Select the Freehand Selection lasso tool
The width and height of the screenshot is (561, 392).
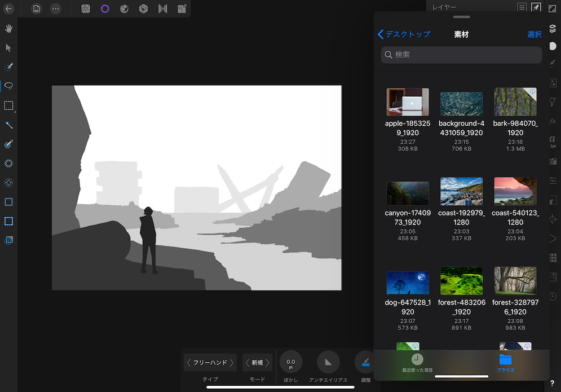pos(9,86)
